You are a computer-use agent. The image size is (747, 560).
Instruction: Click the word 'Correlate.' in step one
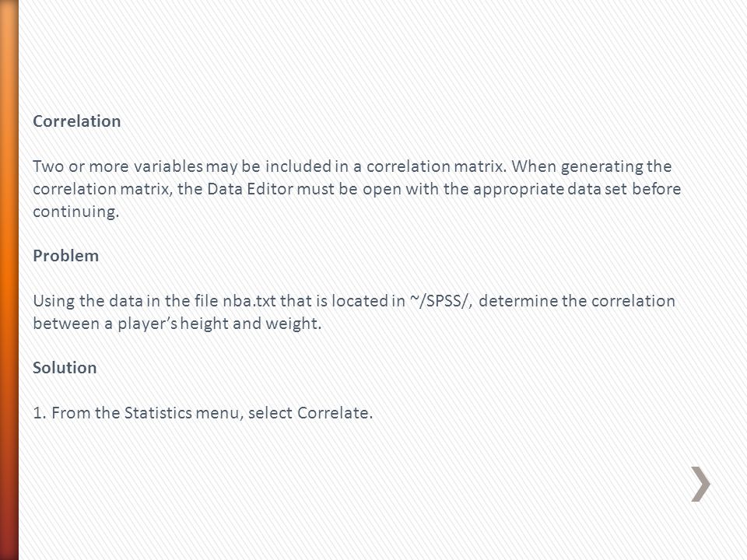(335, 413)
